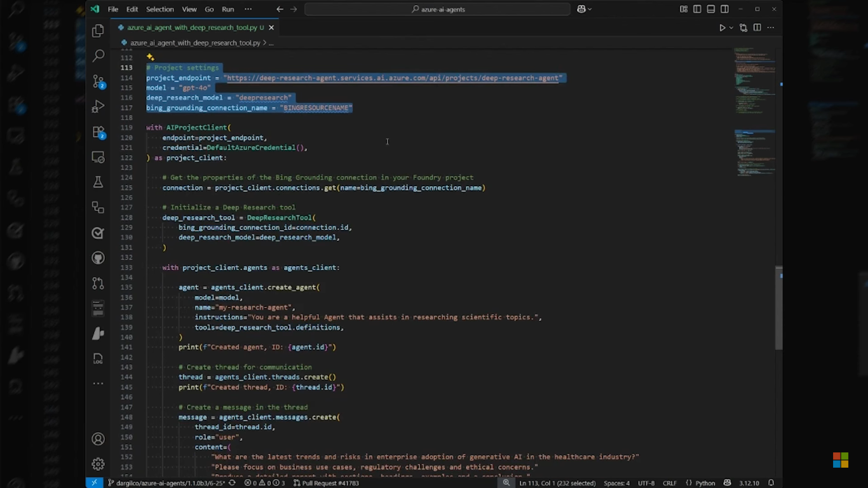868x488 pixels.
Task: Show hidden menus via title bar ellipsis
Action: (x=248, y=9)
